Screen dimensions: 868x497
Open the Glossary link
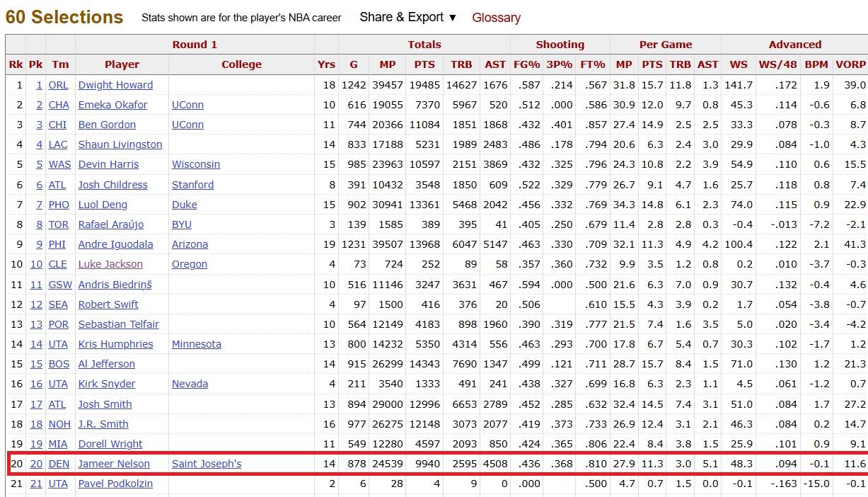pyautogui.click(x=496, y=18)
